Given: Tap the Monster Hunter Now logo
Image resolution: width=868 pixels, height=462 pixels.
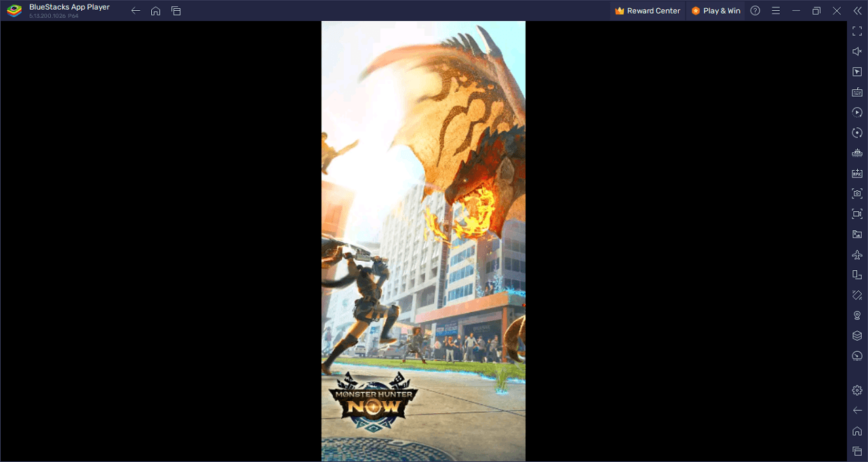Looking at the screenshot, I should click(373, 402).
